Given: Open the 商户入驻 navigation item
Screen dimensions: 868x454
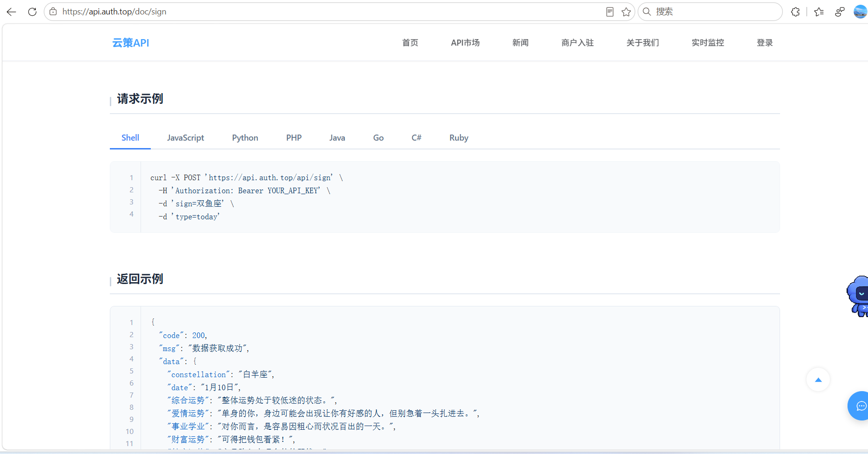Looking at the screenshot, I should [x=578, y=43].
